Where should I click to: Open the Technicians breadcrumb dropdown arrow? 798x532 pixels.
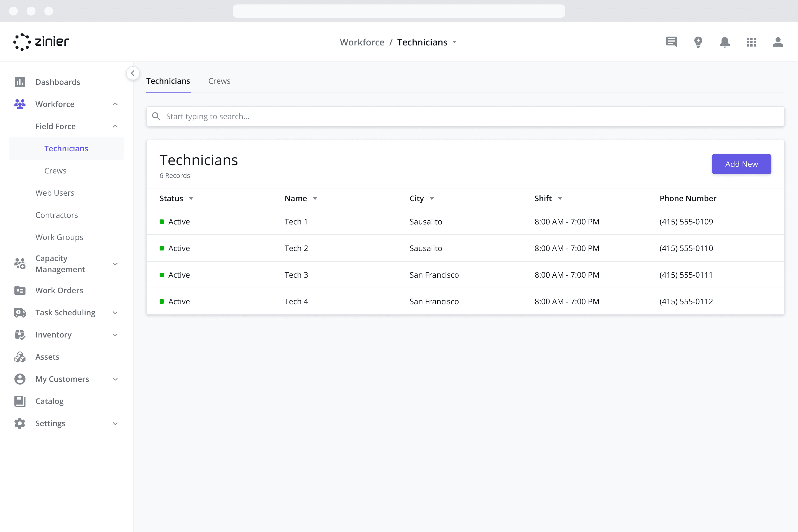pos(454,42)
